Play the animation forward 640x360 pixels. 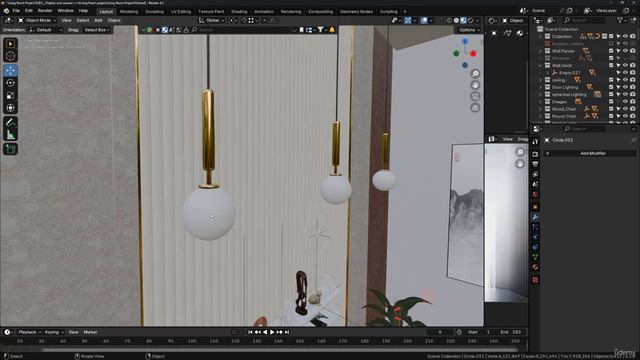click(x=272, y=332)
